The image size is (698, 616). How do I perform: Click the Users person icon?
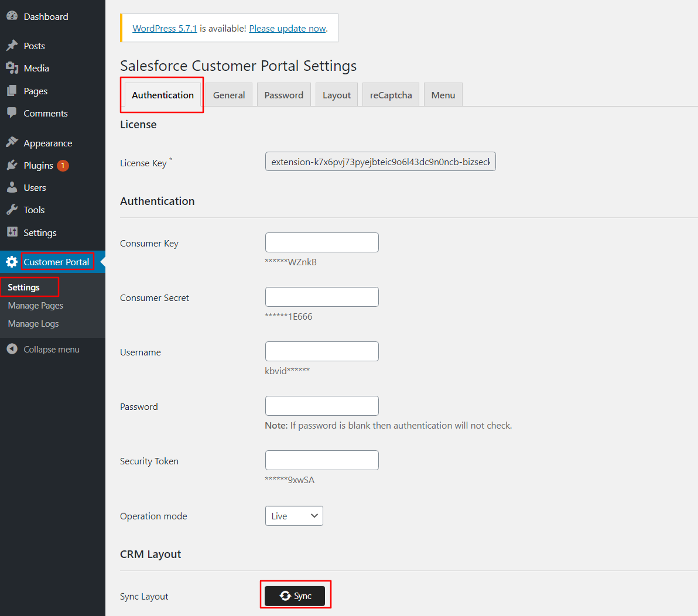tap(12, 187)
